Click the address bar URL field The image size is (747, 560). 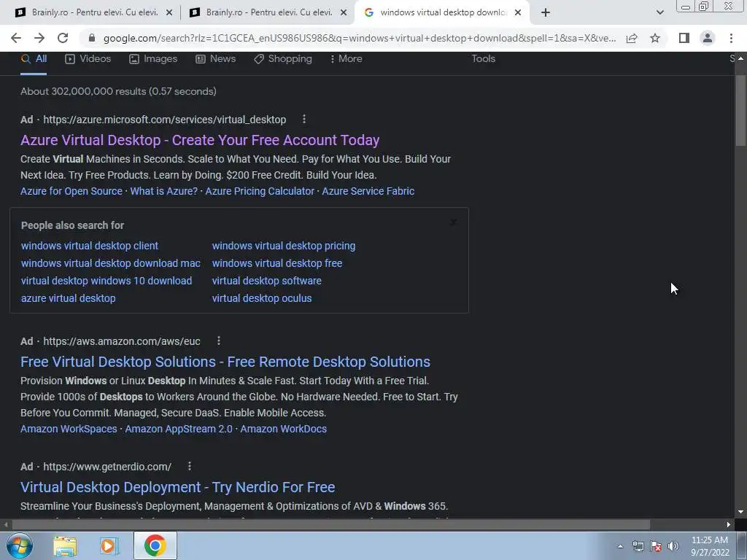[360, 38]
